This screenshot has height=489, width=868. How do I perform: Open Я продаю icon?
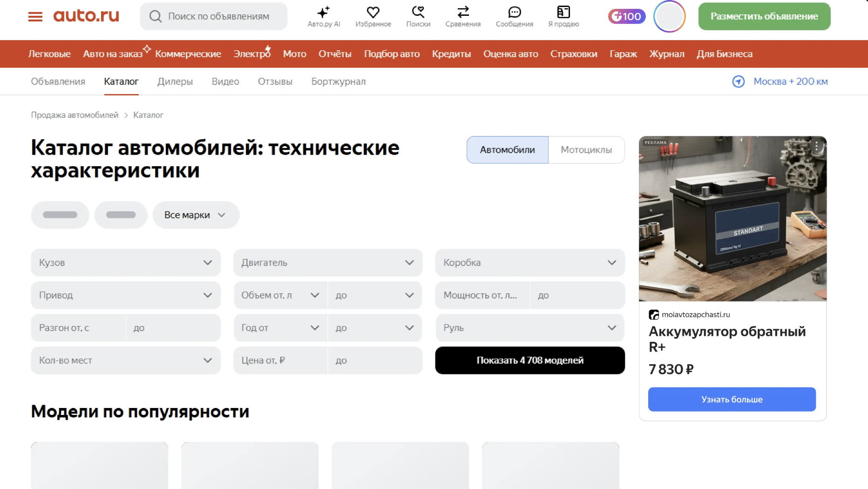[x=563, y=13]
